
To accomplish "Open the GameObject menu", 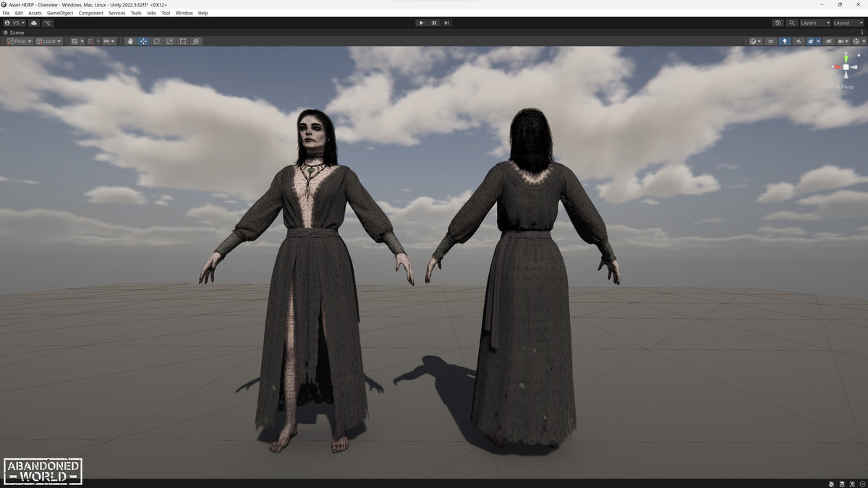I will [59, 12].
